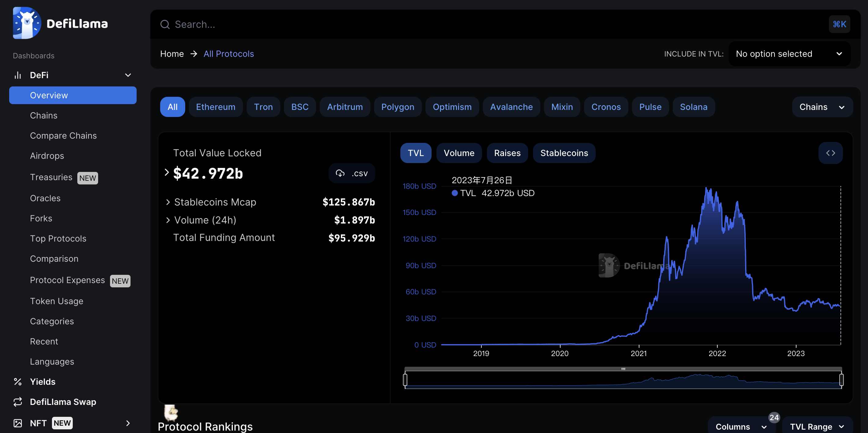Select the Arbitrum chain tab

click(344, 107)
